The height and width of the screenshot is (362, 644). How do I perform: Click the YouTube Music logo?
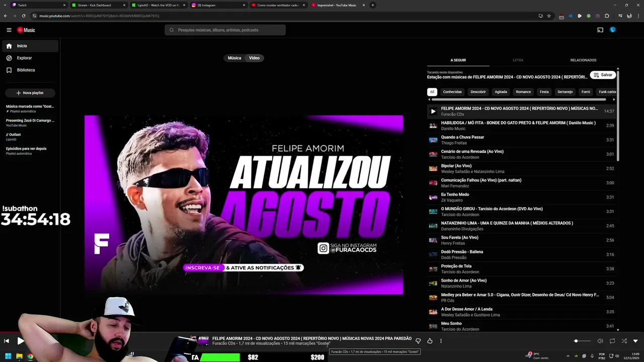(26, 30)
